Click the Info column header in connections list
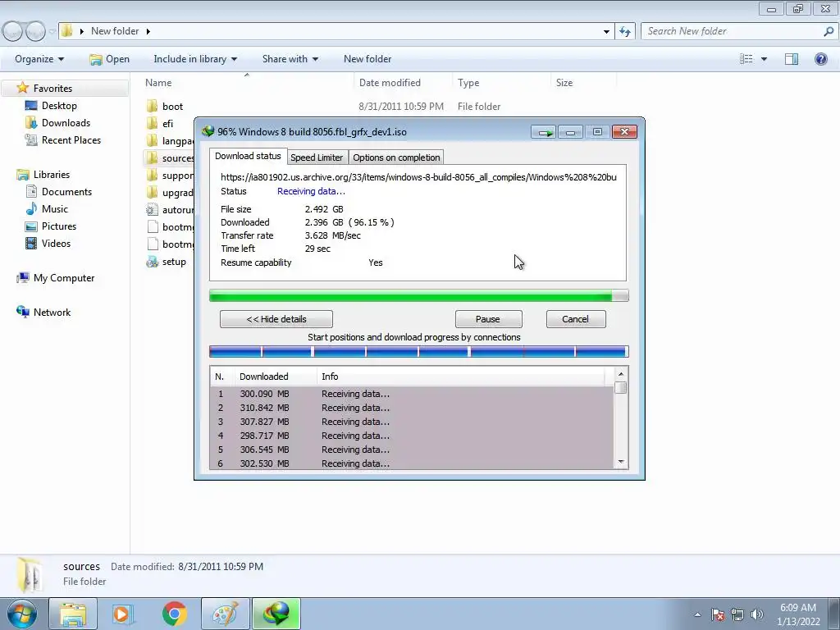840x630 pixels. click(x=461, y=377)
